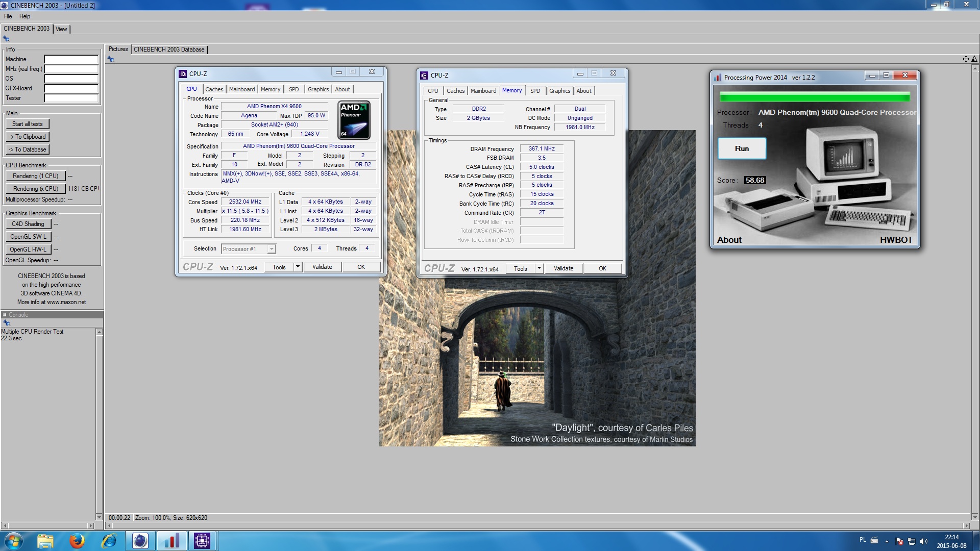980x551 pixels.
Task: Click the green progress bar in Processing Power
Action: 815,97
